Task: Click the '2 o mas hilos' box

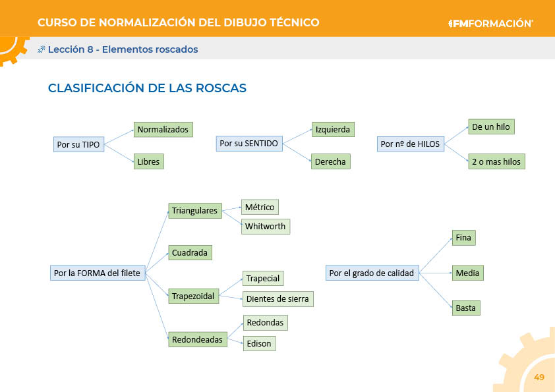Action: (x=496, y=161)
